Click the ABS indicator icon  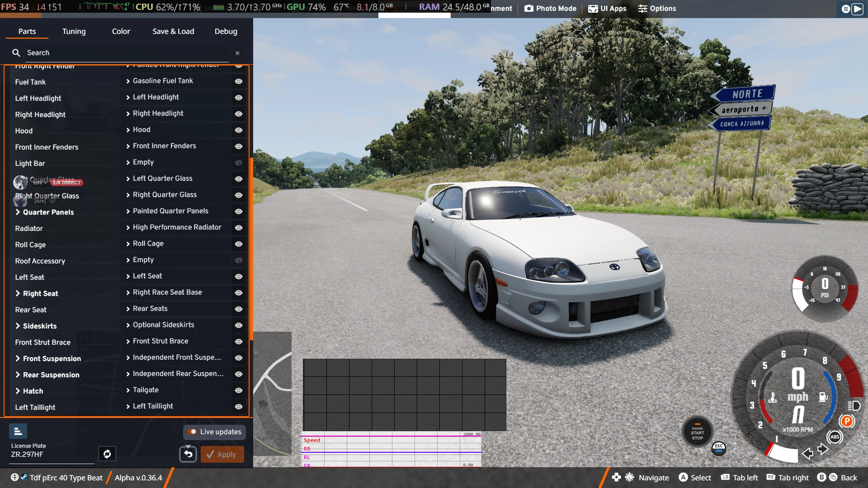click(x=835, y=436)
